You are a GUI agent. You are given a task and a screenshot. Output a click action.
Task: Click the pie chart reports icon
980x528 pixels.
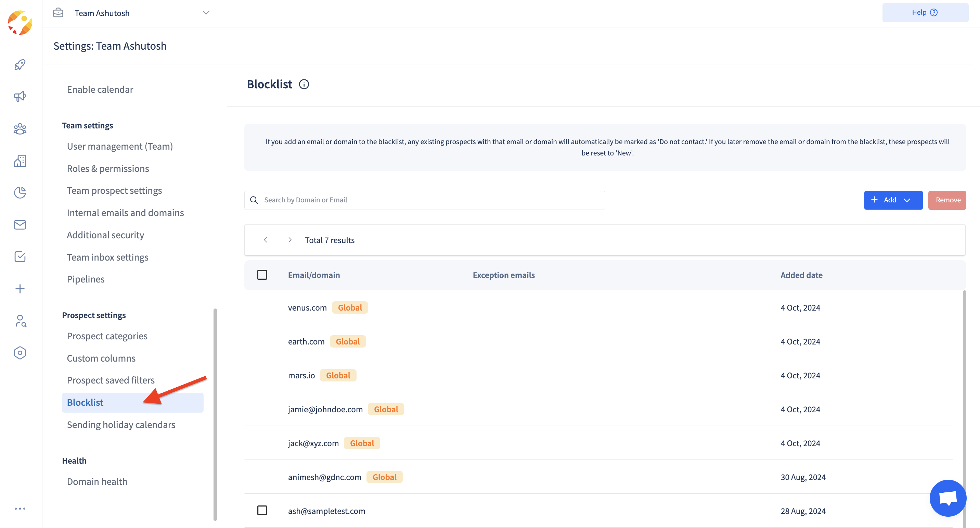[x=20, y=193]
